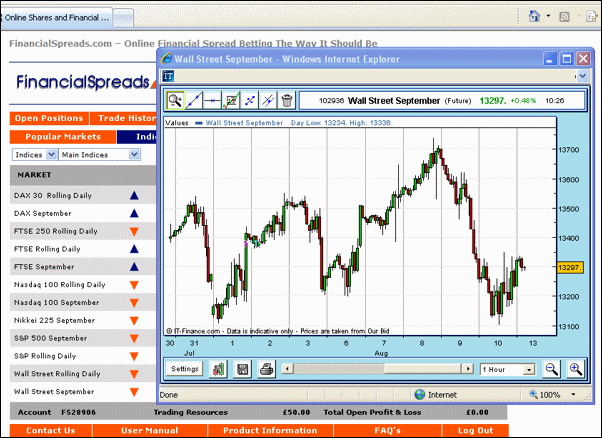Select the horizontal line drawing tool
The image size is (602, 438).
click(x=212, y=101)
